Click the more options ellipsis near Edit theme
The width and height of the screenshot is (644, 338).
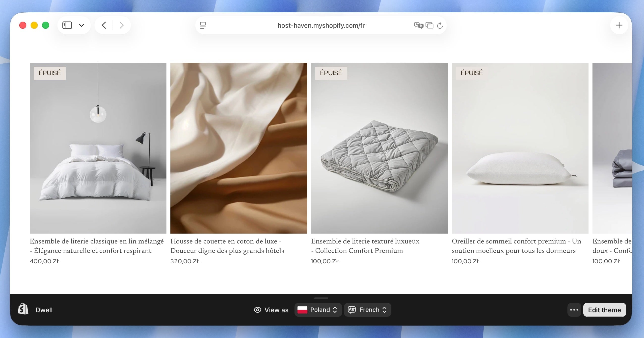tap(574, 310)
